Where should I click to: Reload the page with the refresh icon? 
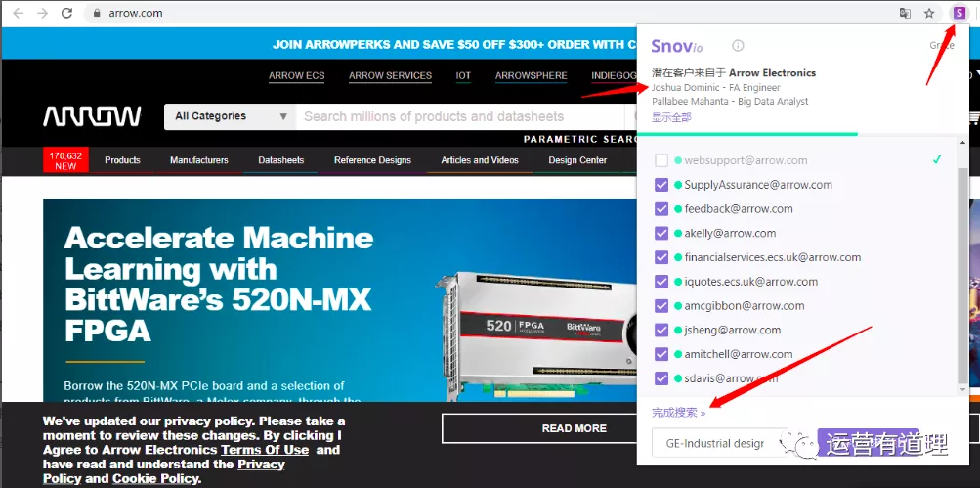pyautogui.click(x=66, y=13)
